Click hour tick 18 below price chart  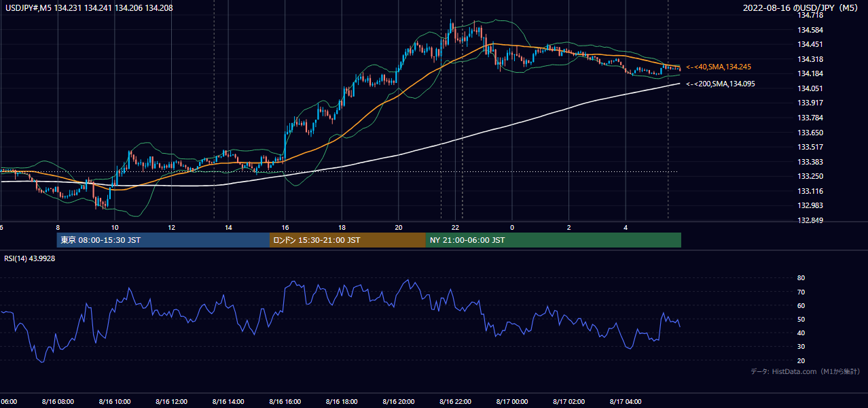click(x=342, y=227)
